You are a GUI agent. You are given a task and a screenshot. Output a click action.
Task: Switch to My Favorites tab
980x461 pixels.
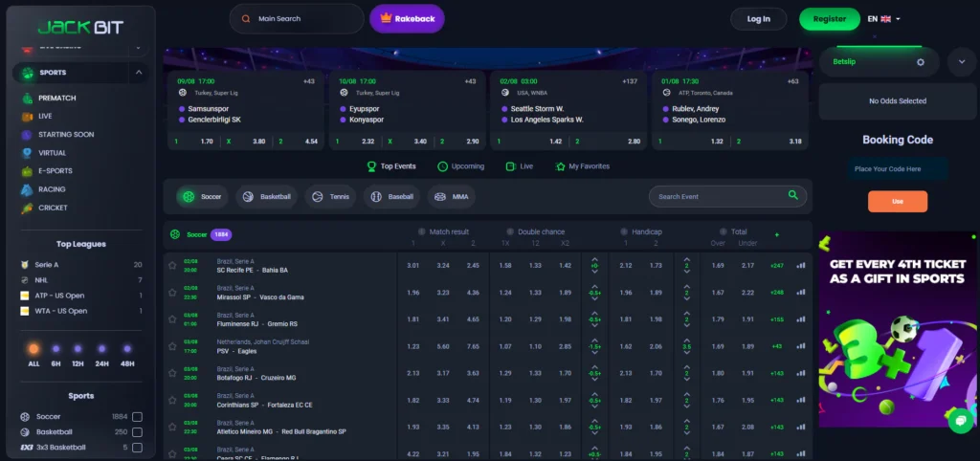coord(582,166)
